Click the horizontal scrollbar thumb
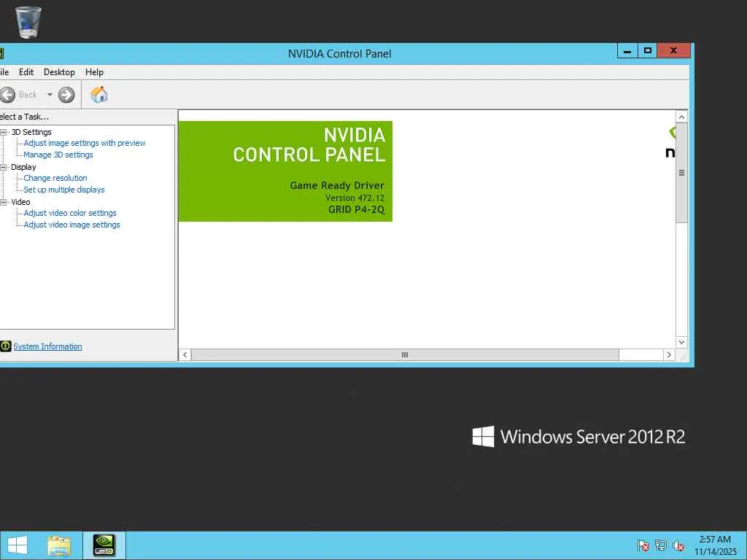The width and height of the screenshot is (747, 560). coord(405,355)
